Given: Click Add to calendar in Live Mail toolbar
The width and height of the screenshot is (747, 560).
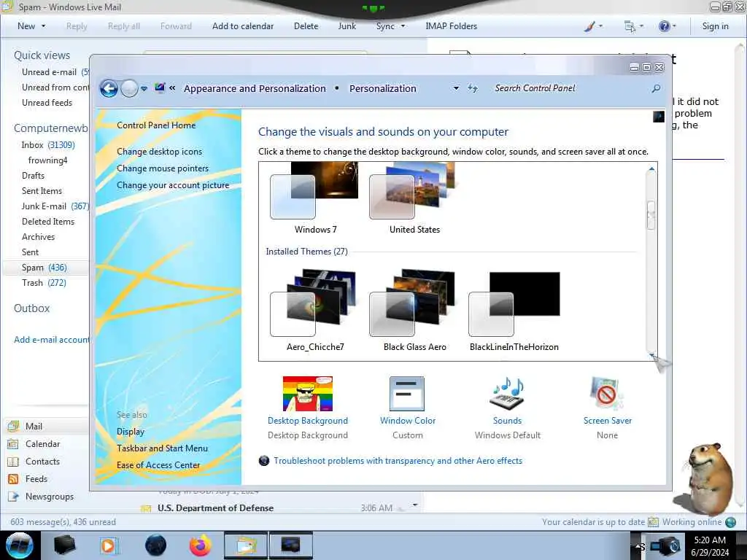Looking at the screenshot, I should tap(242, 26).
